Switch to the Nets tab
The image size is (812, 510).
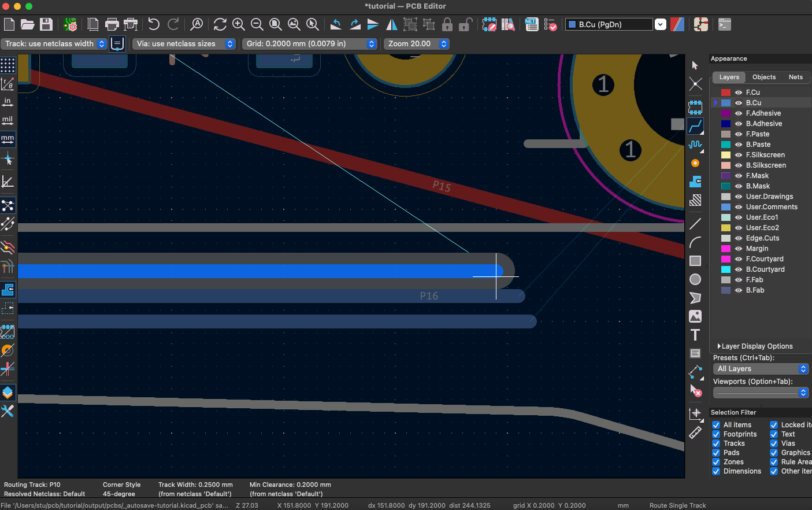(796, 77)
